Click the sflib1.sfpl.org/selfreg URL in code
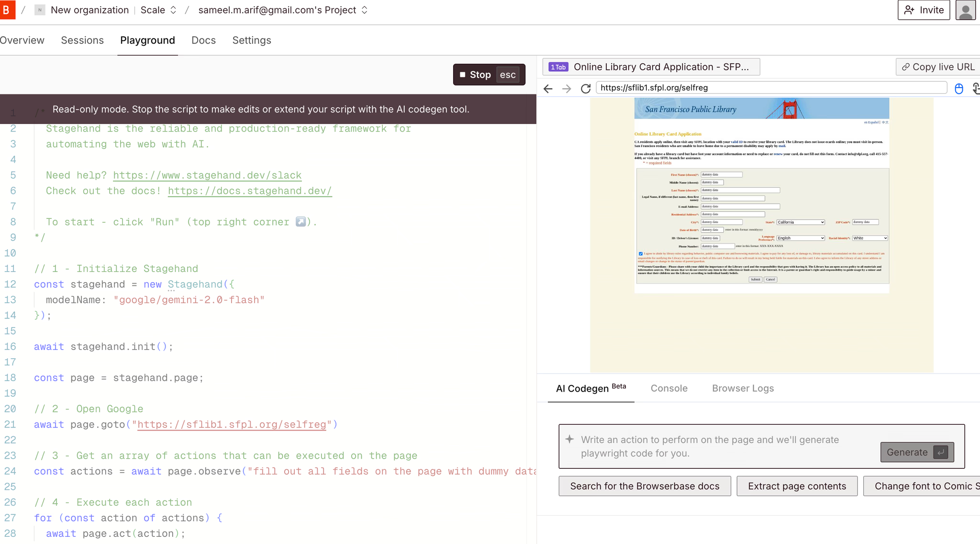 (x=232, y=425)
